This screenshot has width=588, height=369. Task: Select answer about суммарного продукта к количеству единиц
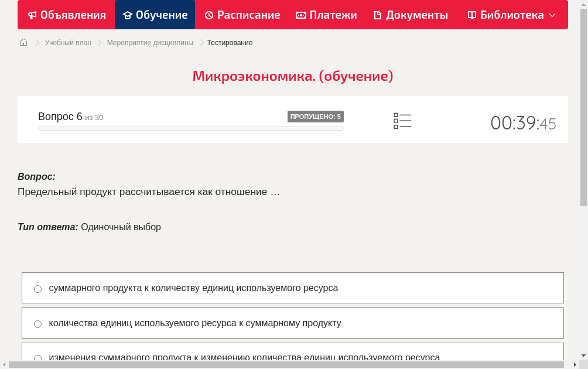click(37, 288)
